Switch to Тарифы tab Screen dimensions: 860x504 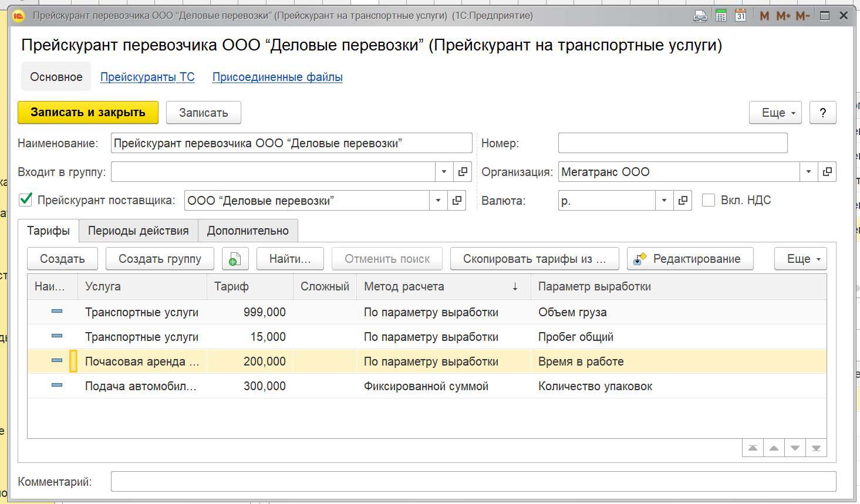(x=49, y=231)
